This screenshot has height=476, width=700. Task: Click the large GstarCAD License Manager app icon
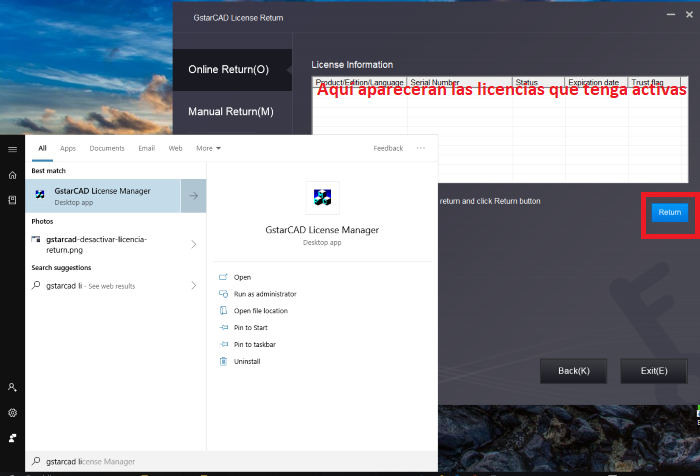click(x=322, y=197)
